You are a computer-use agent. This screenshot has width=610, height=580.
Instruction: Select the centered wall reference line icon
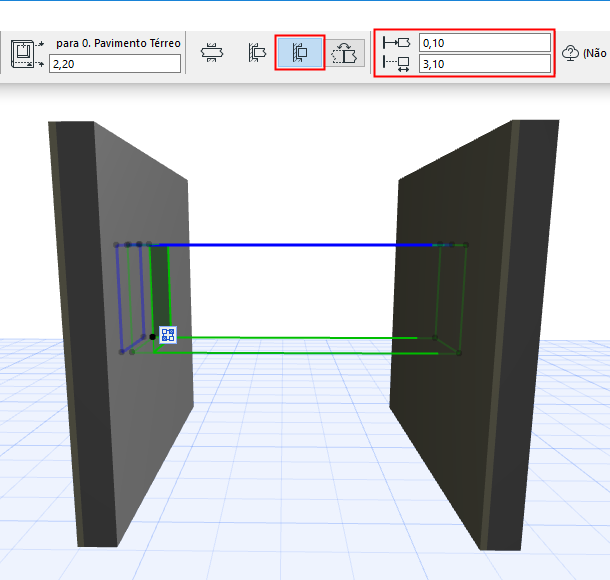212,53
